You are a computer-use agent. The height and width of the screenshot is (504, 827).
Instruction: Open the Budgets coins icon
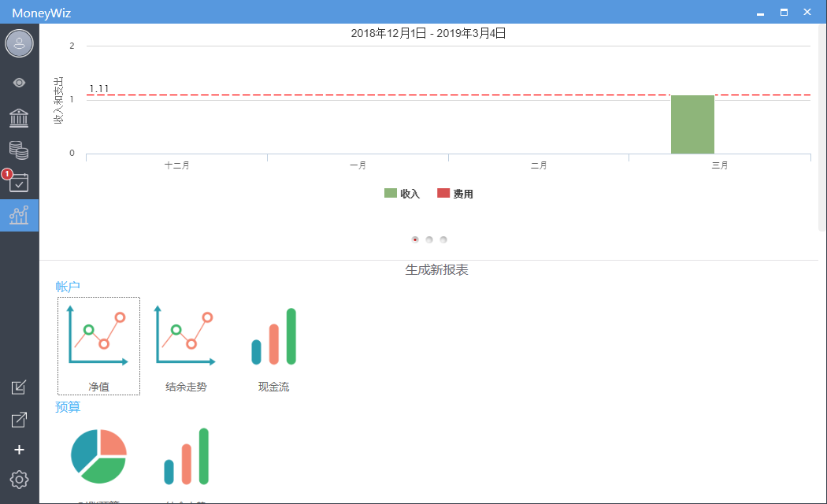20,150
